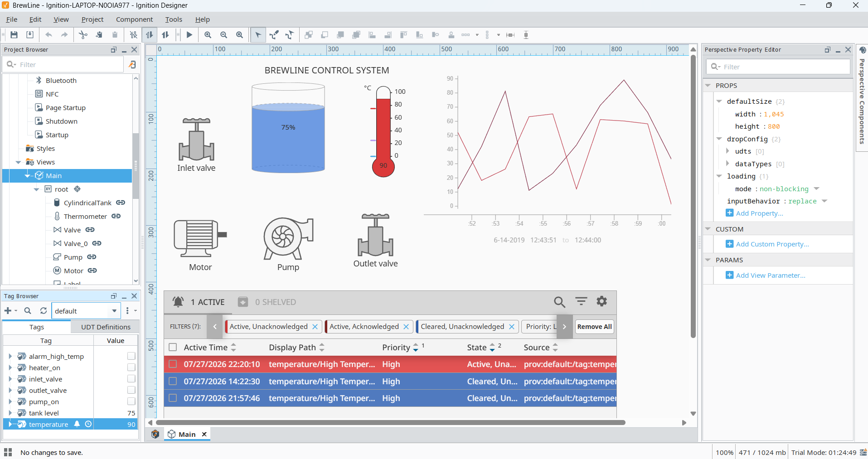The height and width of the screenshot is (459, 868).
Task: Refresh the Tag Browser
Action: 44,311
